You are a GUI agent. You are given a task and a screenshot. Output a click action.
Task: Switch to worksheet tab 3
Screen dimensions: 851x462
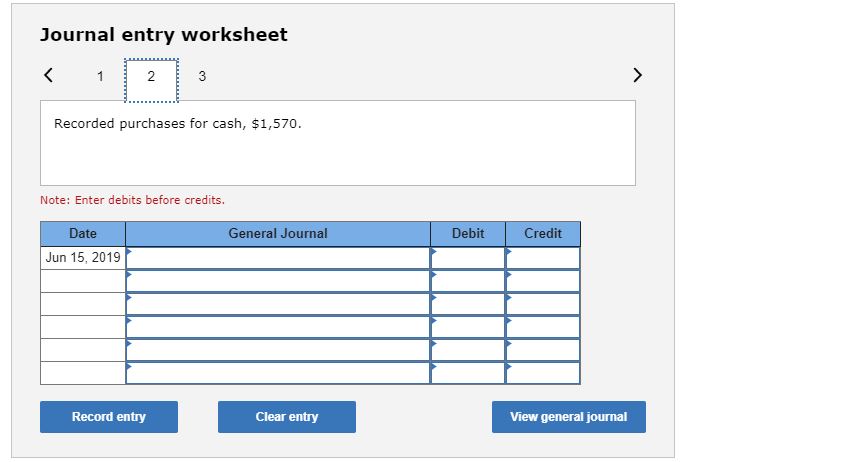click(x=202, y=76)
